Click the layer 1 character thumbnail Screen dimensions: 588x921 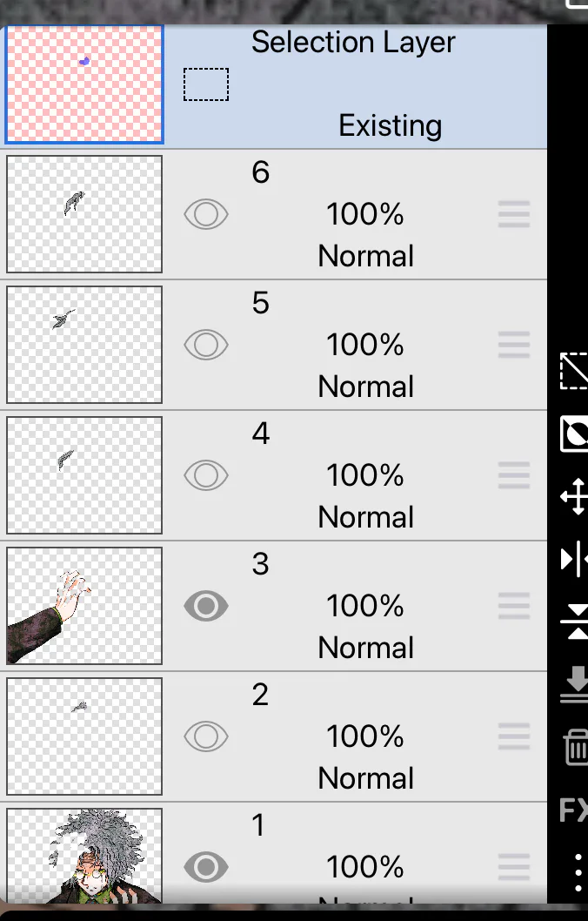[x=84, y=855]
